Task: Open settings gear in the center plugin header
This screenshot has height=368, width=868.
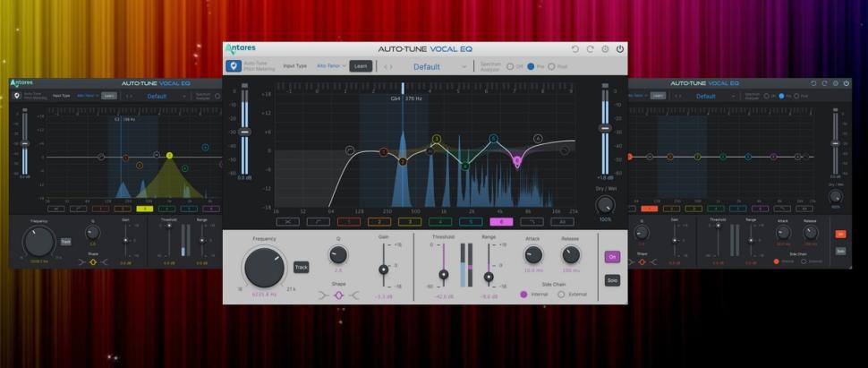Action: pos(605,49)
